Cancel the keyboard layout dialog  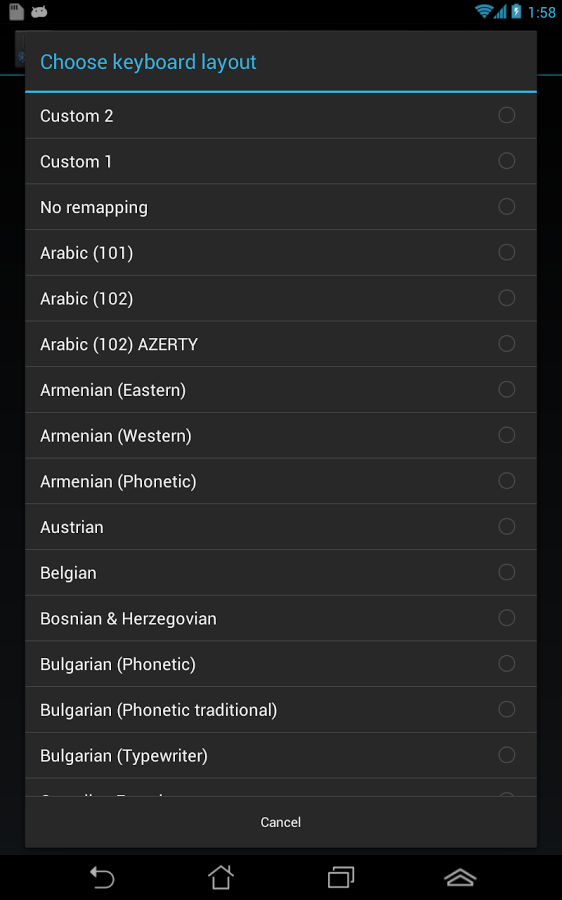(x=281, y=822)
